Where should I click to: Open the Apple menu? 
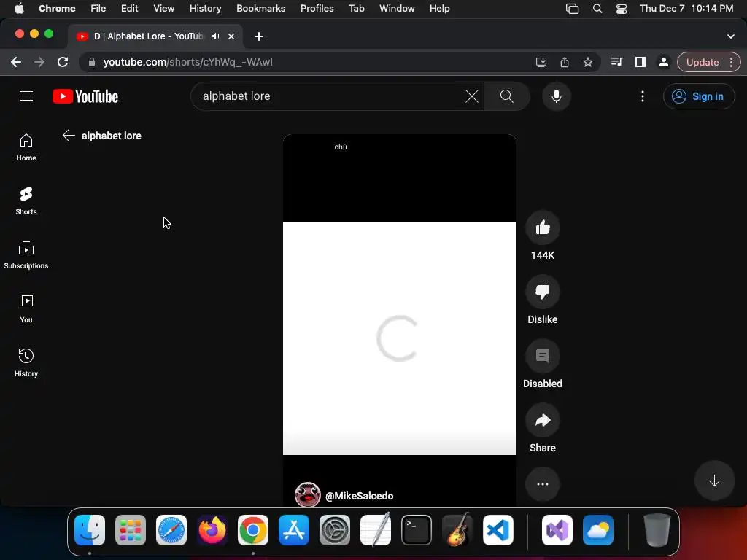(19, 9)
